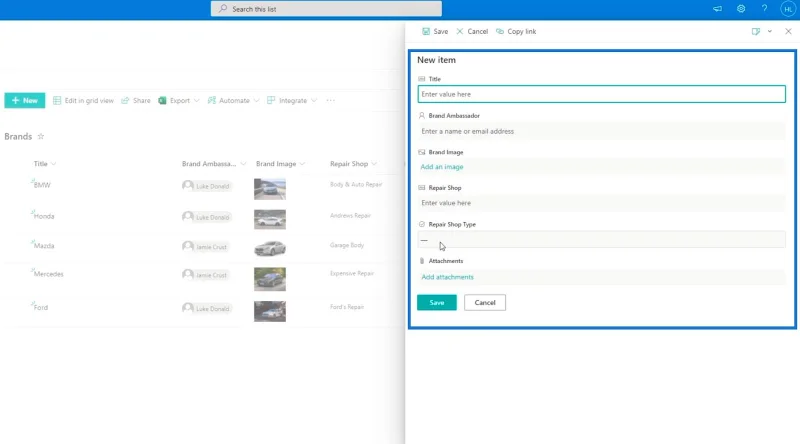Select Edit in grid view

(x=84, y=101)
